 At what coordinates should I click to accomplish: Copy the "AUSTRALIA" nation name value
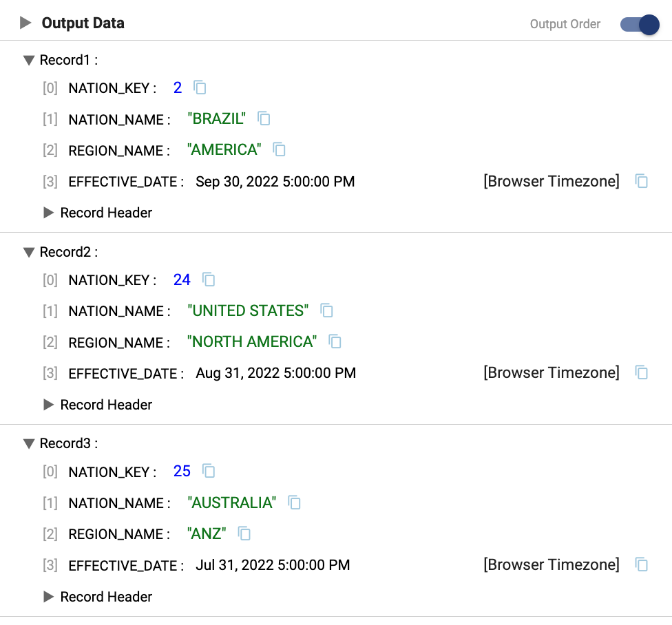294,502
